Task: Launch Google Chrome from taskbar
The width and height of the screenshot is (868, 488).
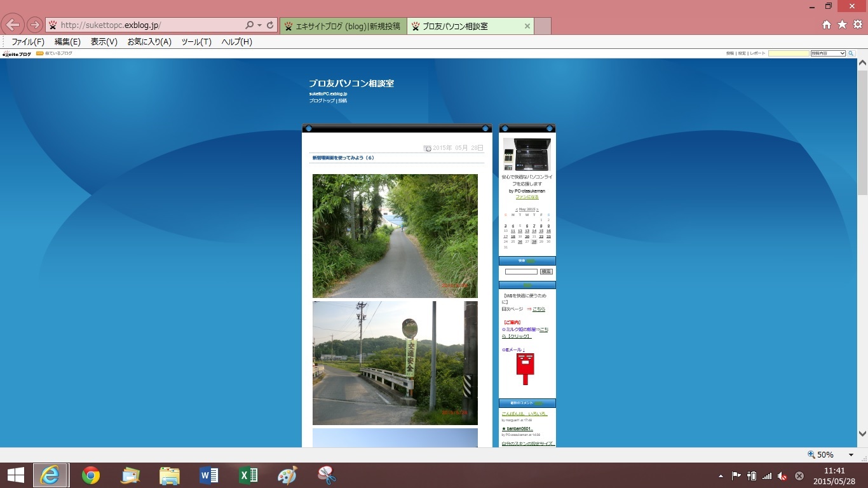Action: (x=91, y=475)
